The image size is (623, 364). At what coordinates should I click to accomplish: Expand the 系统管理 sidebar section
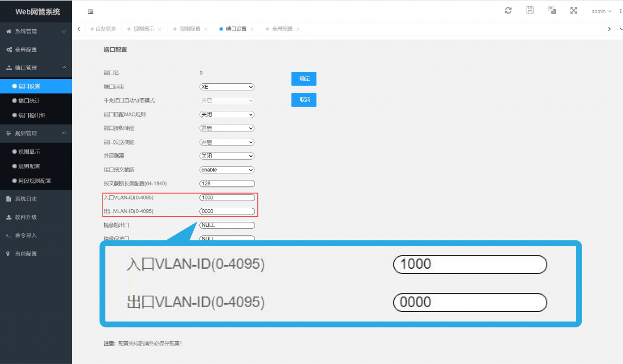[36, 31]
